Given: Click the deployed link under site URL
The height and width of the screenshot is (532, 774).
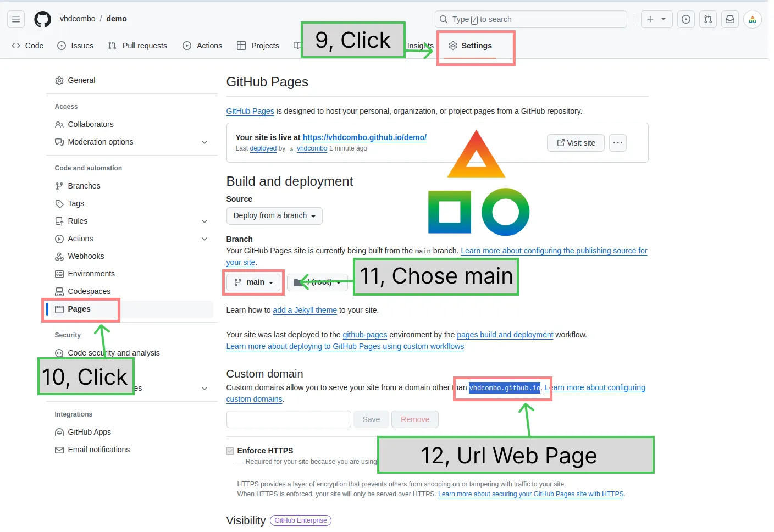Looking at the screenshot, I should [x=263, y=148].
